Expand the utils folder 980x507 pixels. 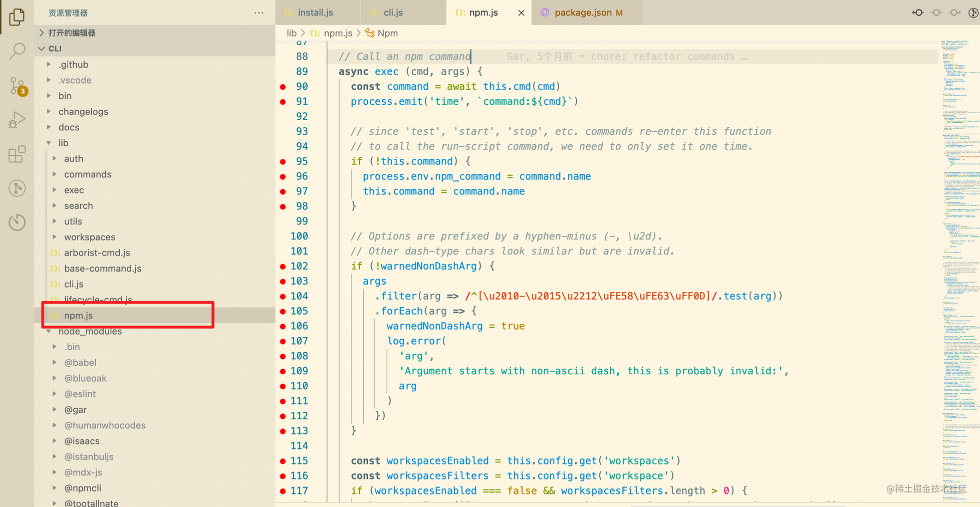click(73, 221)
